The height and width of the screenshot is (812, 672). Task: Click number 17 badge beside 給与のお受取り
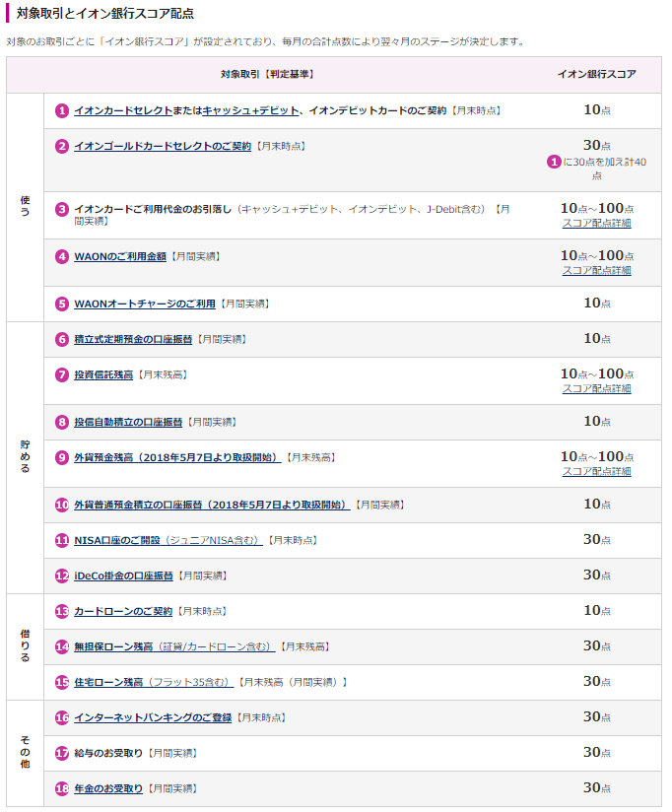pyautogui.click(x=62, y=753)
